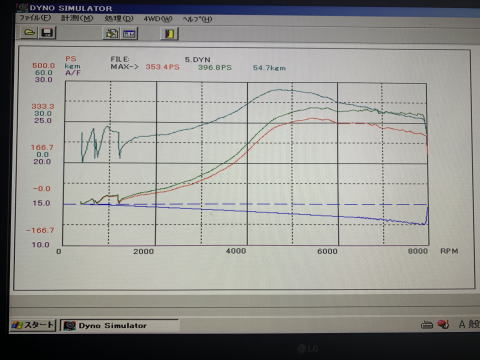Click the 396.8PS max power value
Image resolution: width=480 pixels, height=360 pixels.
tap(215, 67)
